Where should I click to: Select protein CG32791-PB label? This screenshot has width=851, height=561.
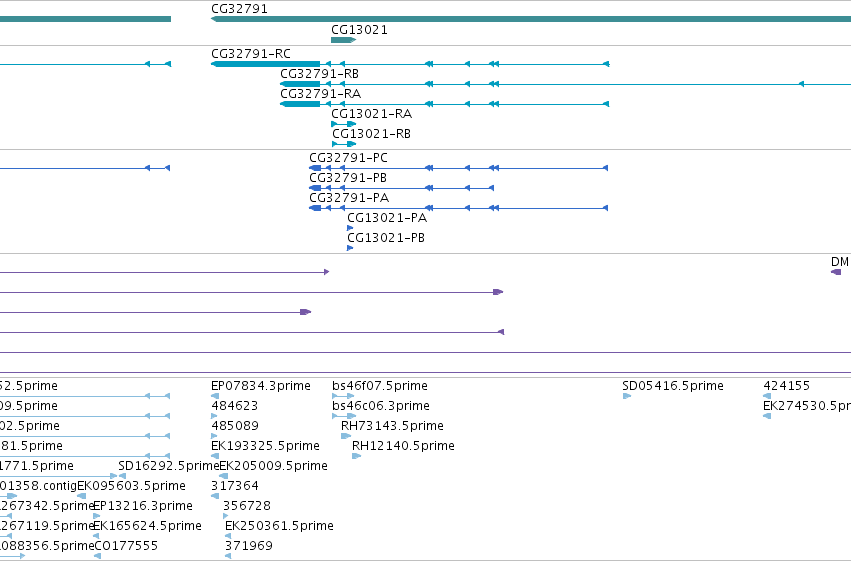348,178
